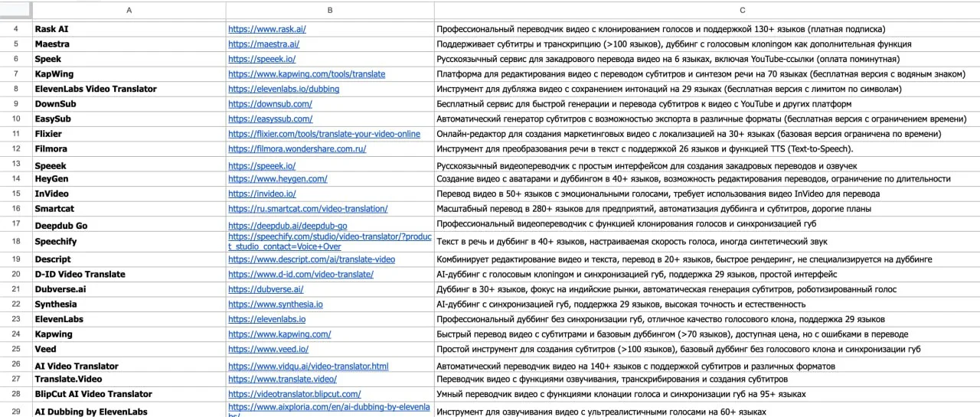980x417 pixels.
Task: Select the Smartcat description 'Масштабный перевод в 280+ языков'
Action: (x=707, y=208)
